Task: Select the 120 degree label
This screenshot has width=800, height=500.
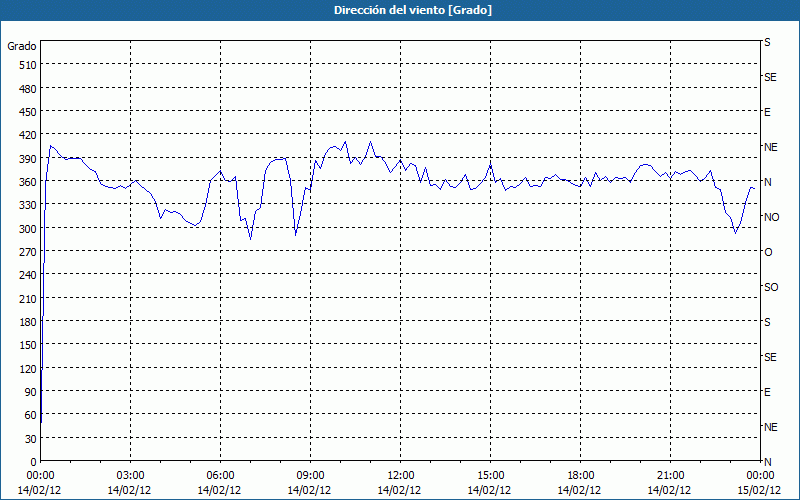Action: (x=28, y=369)
